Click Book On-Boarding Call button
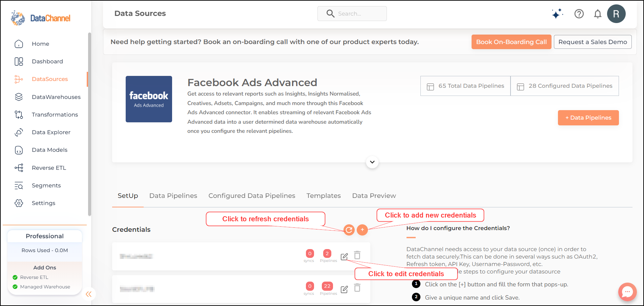Image resolution: width=644 pixels, height=306 pixels. pos(512,42)
